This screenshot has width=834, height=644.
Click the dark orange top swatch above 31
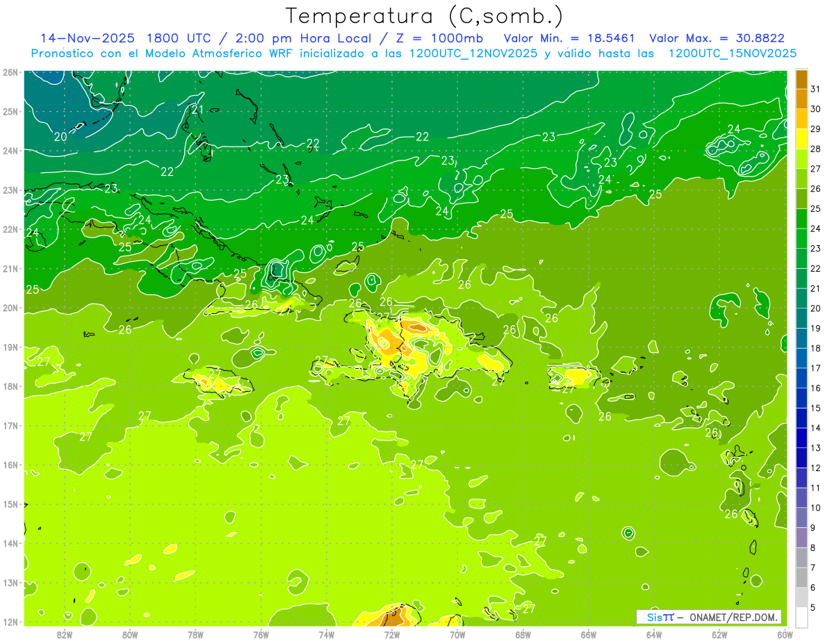pyautogui.click(x=801, y=79)
